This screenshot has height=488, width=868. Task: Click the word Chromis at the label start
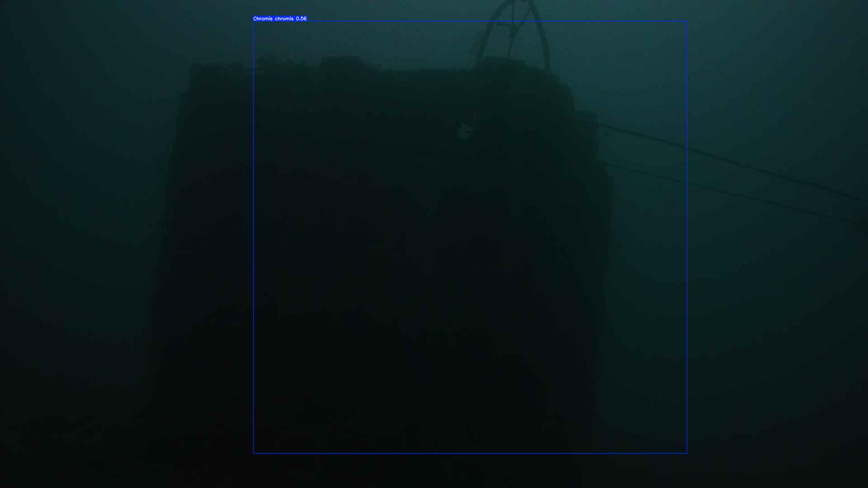263,19
